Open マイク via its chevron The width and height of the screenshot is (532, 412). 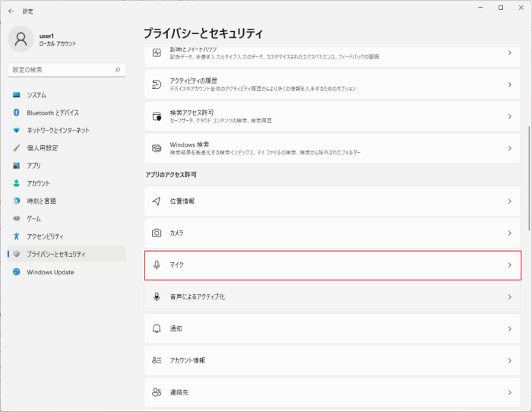point(510,265)
